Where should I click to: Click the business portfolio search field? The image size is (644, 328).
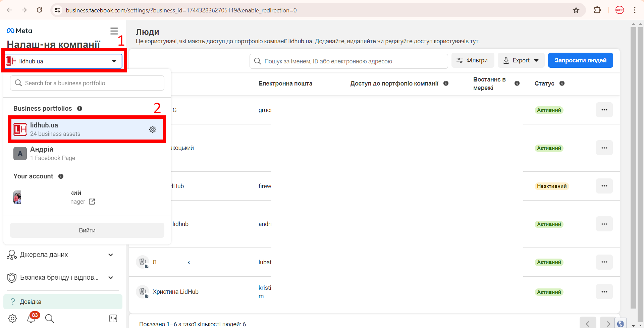click(x=87, y=83)
